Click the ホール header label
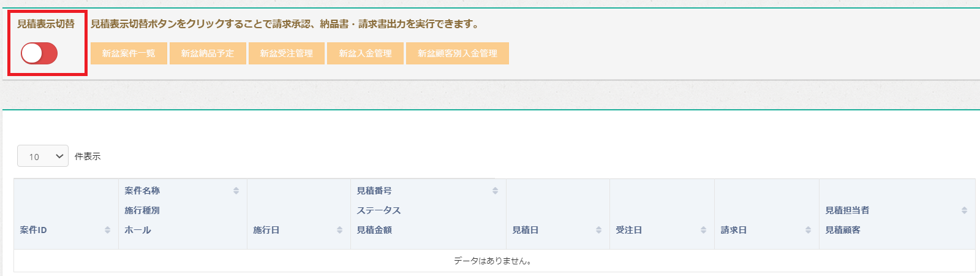This screenshot has height=276, width=980. tap(138, 230)
